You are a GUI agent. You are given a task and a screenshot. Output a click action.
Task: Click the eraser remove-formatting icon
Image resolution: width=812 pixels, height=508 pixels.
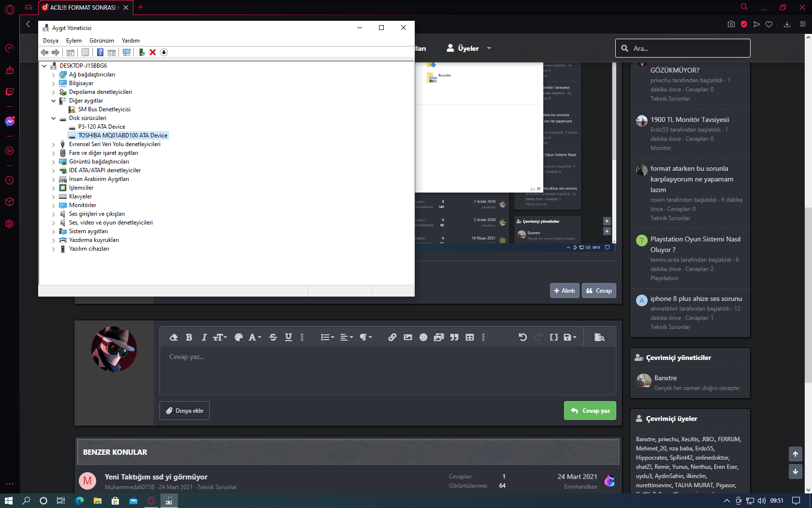coord(174,337)
